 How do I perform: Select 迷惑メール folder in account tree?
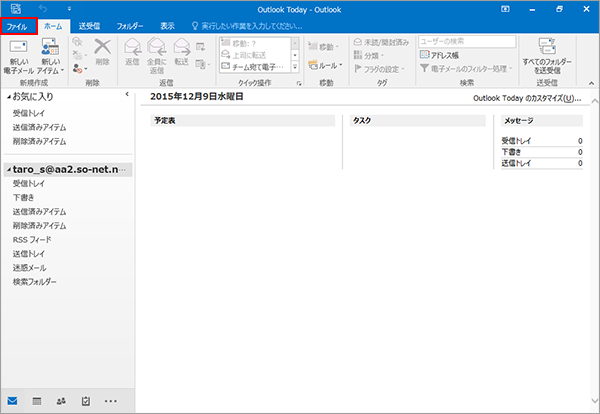coord(28,268)
